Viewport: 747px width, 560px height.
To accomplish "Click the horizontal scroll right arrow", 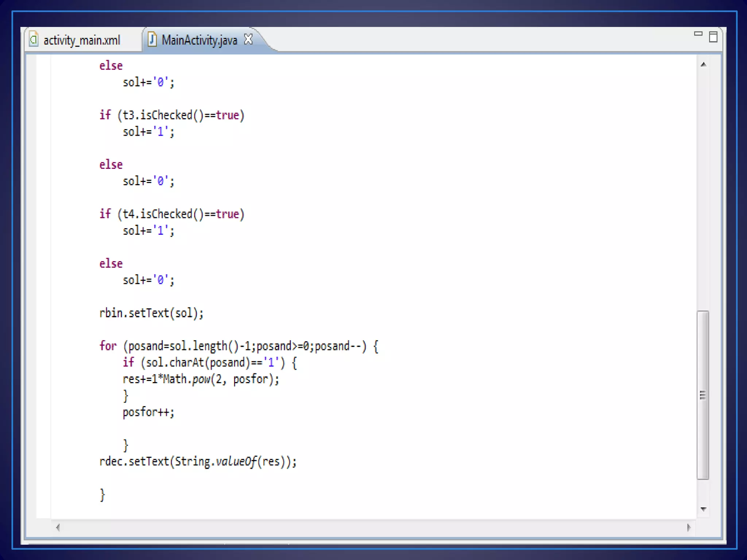I will pyautogui.click(x=689, y=527).
